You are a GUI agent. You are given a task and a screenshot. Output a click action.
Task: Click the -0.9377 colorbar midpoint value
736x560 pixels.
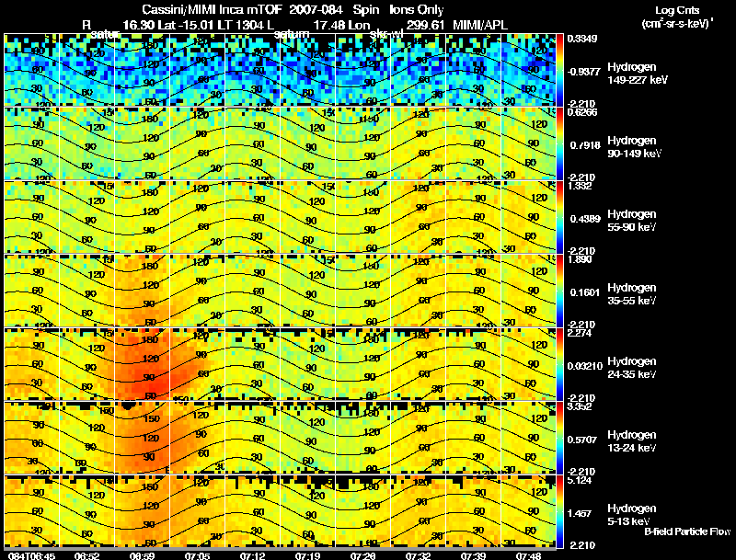(x=583, y=72)
